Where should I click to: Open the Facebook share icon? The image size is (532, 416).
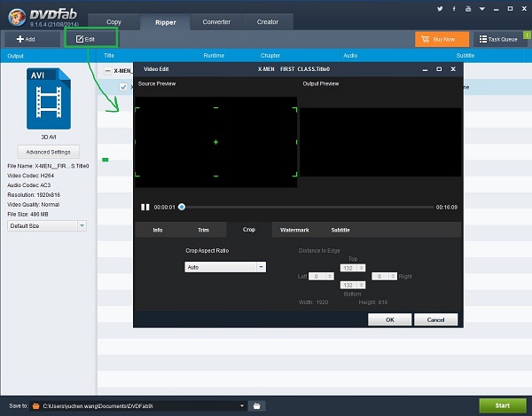(x=454, y=9)
